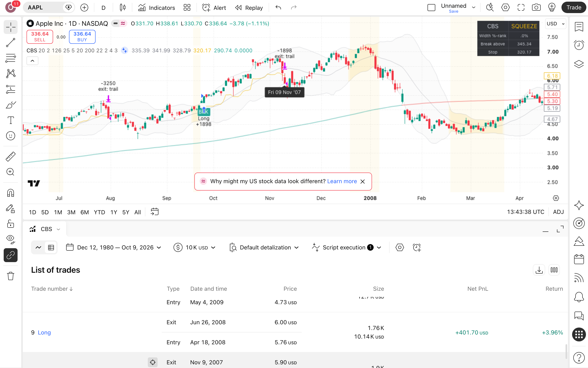Open the emoji icons tool

tap(11, 136)
